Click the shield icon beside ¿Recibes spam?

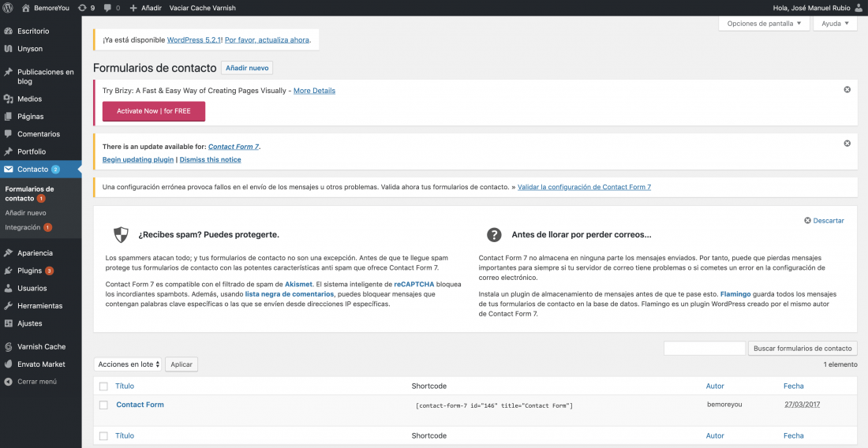[121, 234]
